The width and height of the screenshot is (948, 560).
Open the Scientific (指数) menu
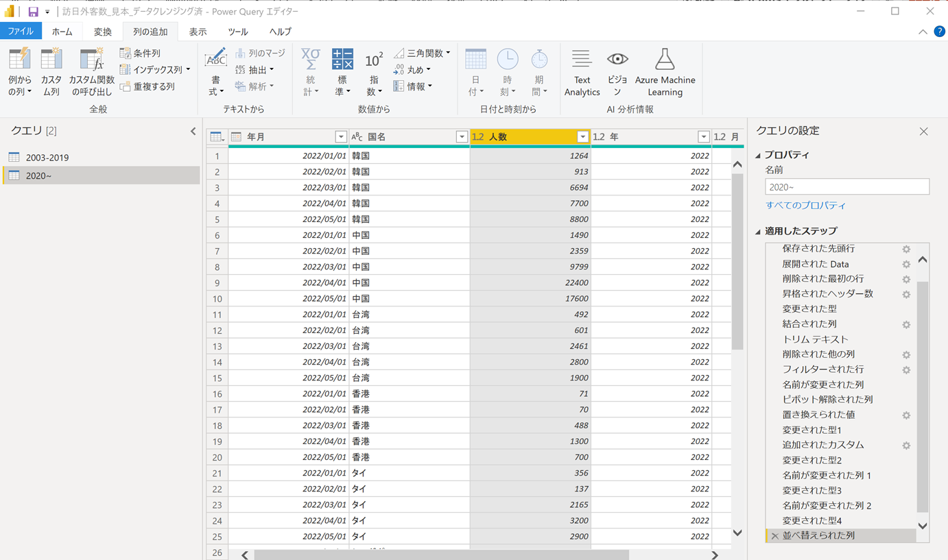[x=374, y=72]
